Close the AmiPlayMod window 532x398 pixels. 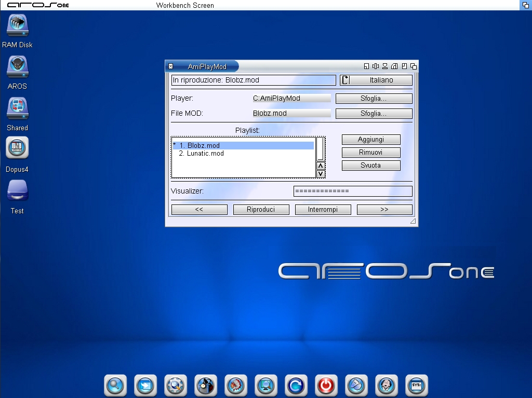pos(170,66)
